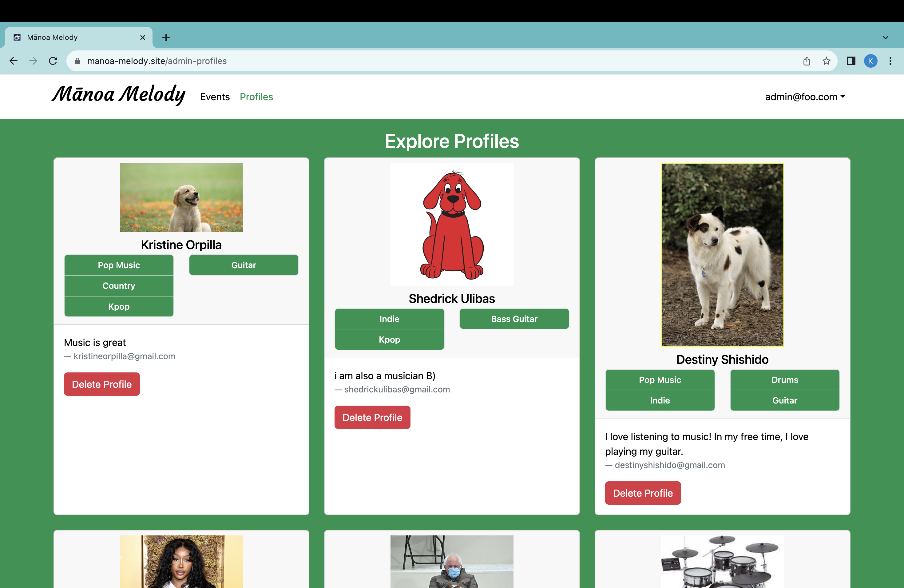Open the admin@foo.com account dropdown
The height and width of the screenshot is (588, 904).
(x=805, y=97)
